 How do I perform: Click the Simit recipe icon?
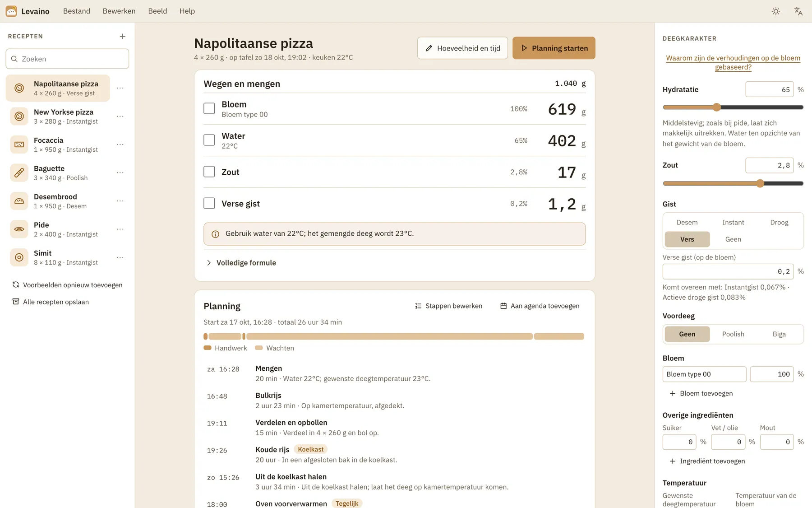tap(19, 257)
